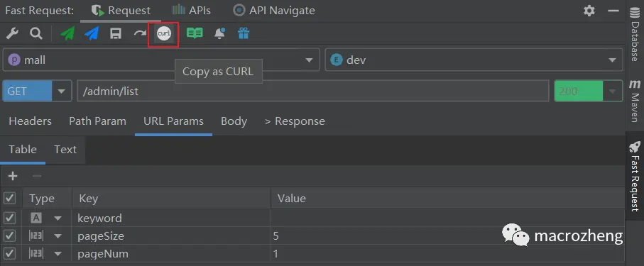The height and width of the screenshot is (266, 644).
Task: Change pageSize row type dropdown
Action: point(58,236)
